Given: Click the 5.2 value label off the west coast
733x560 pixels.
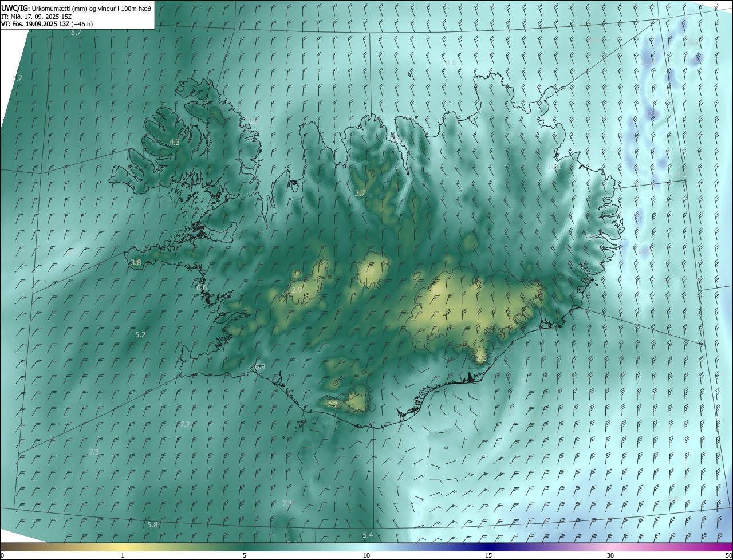Looking at the screenshot, I should [x=140, y=334].
